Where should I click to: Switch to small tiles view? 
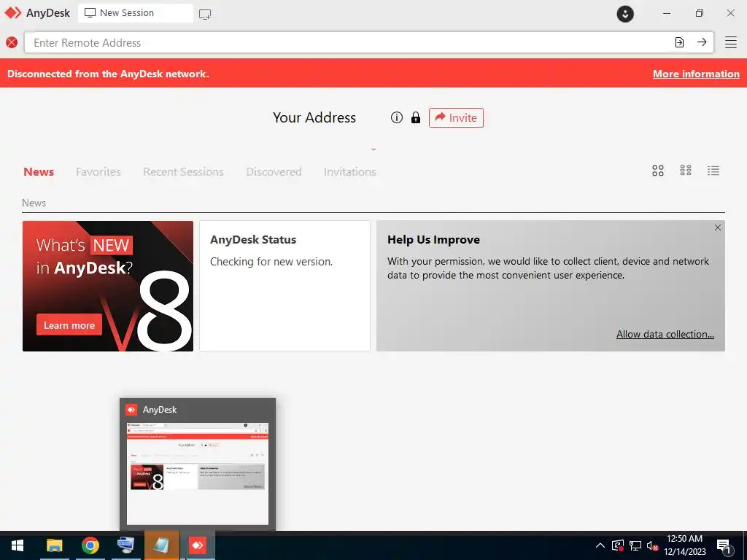click(x=686, y=171)
